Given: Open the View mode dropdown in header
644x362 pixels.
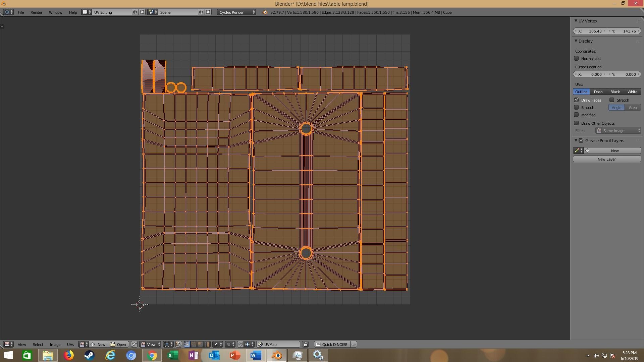Looking at the screenshot, I should (x=151, y=344).
